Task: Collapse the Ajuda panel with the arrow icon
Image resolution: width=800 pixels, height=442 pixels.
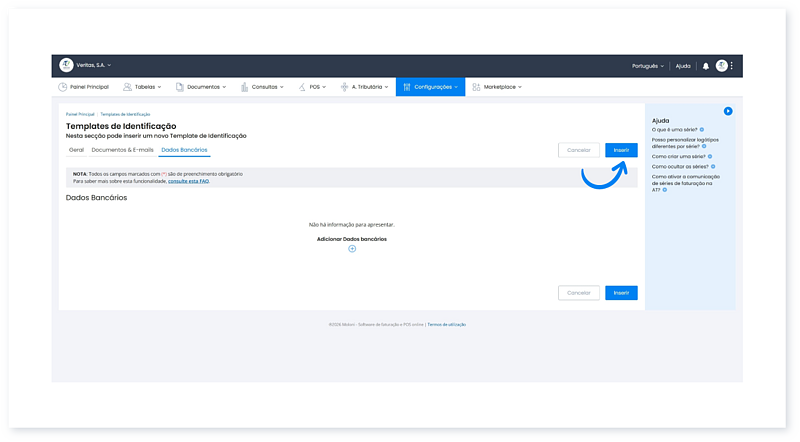Action: tap(728, 111)
